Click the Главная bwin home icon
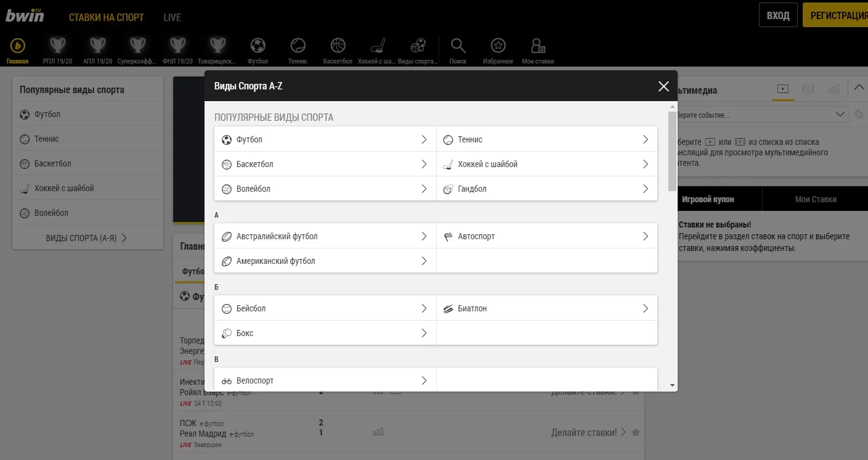This screenshot has height=460, width=868. pyautogui.click(x=18, y=46)
